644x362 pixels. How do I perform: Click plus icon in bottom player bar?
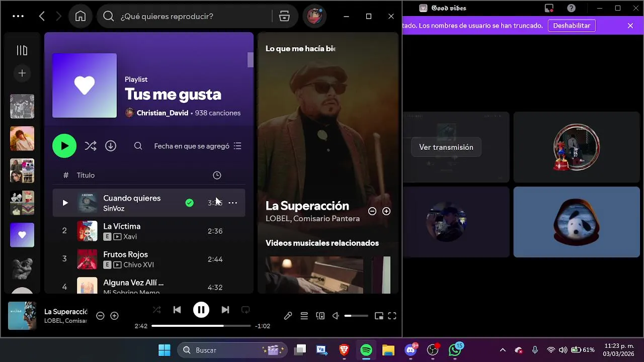(114, 316)
